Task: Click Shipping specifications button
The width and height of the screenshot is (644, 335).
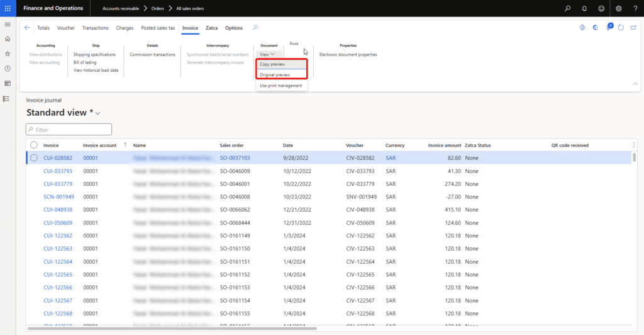Action: click(94, 54)
